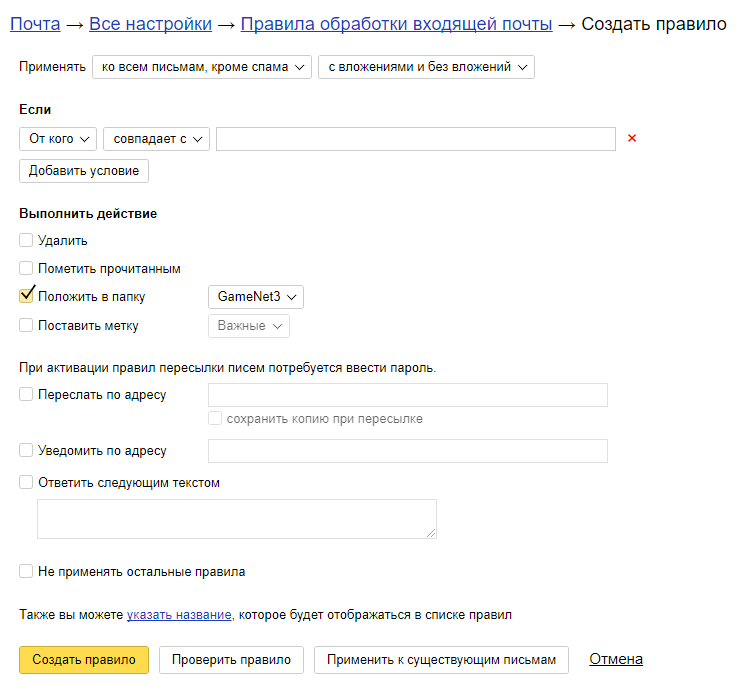
Task: Uncheck Положить в папку checkbox
Action: [27, 297]
